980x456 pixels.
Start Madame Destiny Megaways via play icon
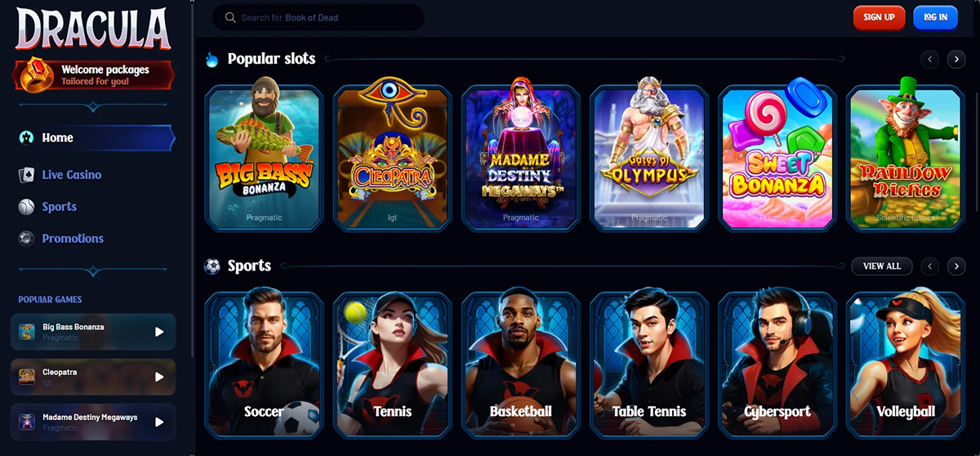pos(159,422)
